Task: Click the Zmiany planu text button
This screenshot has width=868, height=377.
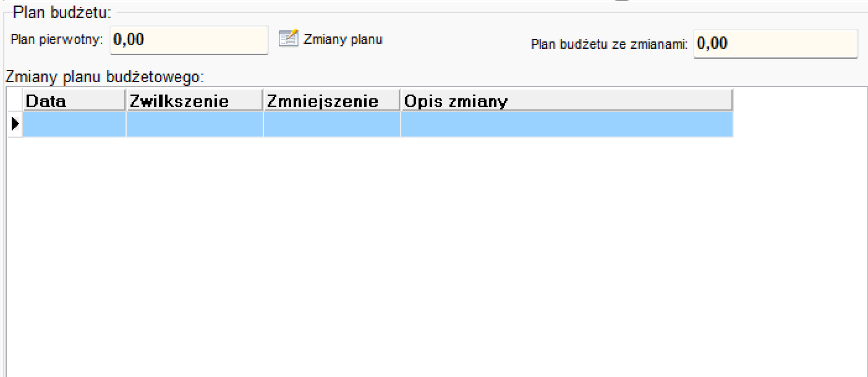Action: 343,40
